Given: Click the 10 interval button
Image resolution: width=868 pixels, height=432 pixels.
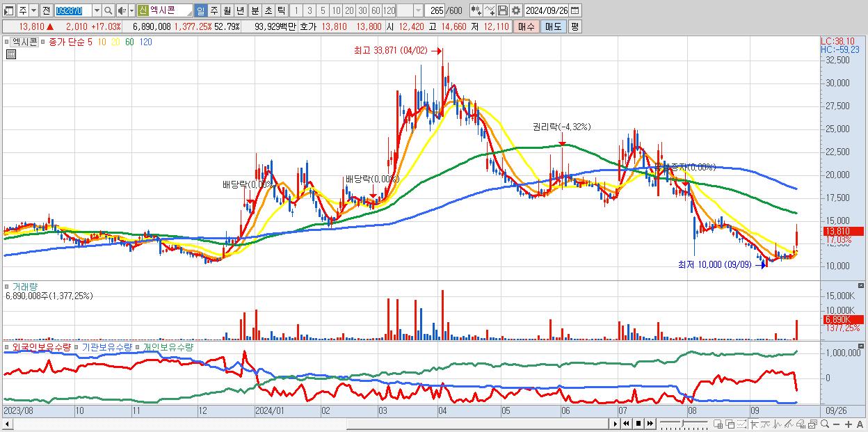Looking at the screenshot, I should click(337, 10).
